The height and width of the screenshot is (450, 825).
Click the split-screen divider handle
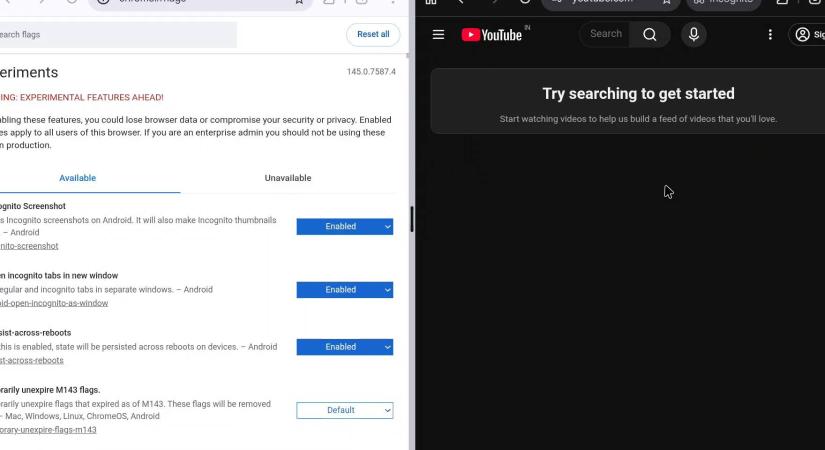[411, 219]
